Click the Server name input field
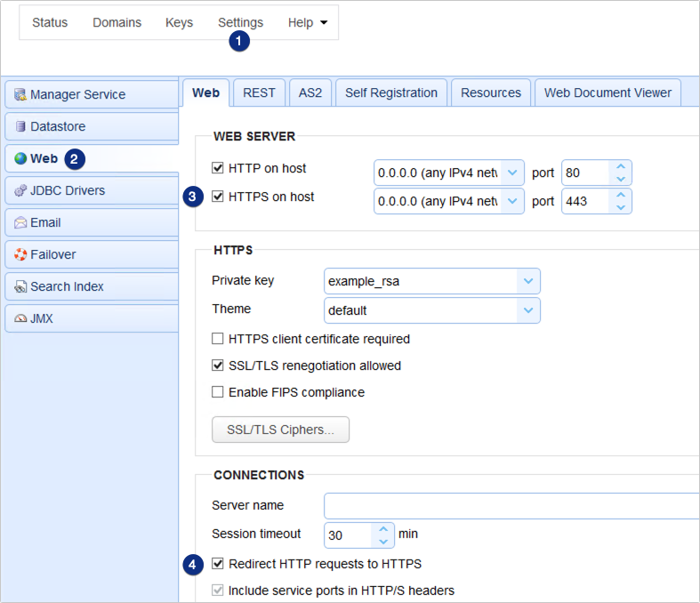 [x=511, y=505]
